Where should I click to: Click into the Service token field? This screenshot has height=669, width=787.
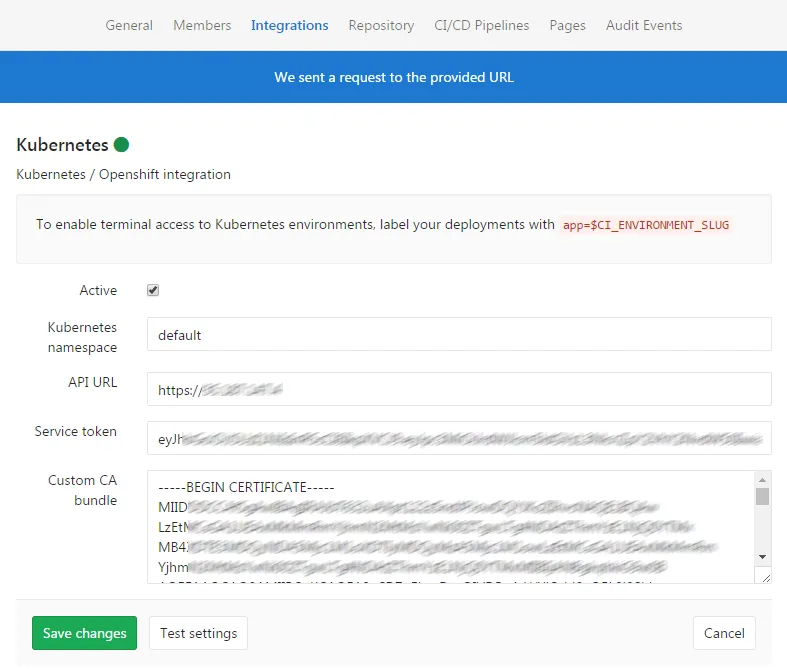(x=459, y=438)
